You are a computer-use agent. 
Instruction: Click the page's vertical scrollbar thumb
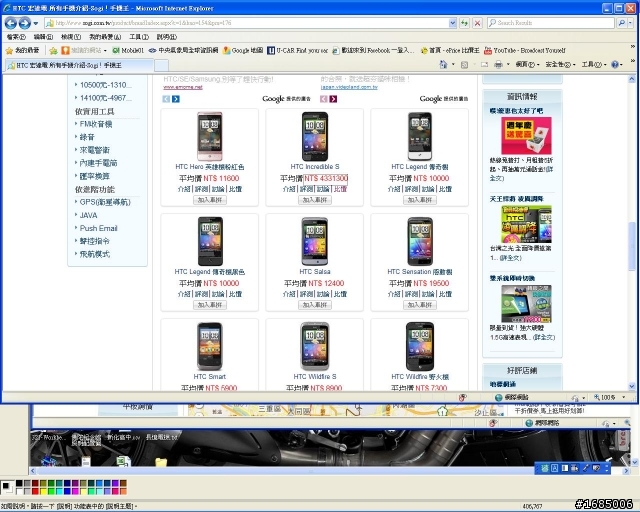[631, 246]
